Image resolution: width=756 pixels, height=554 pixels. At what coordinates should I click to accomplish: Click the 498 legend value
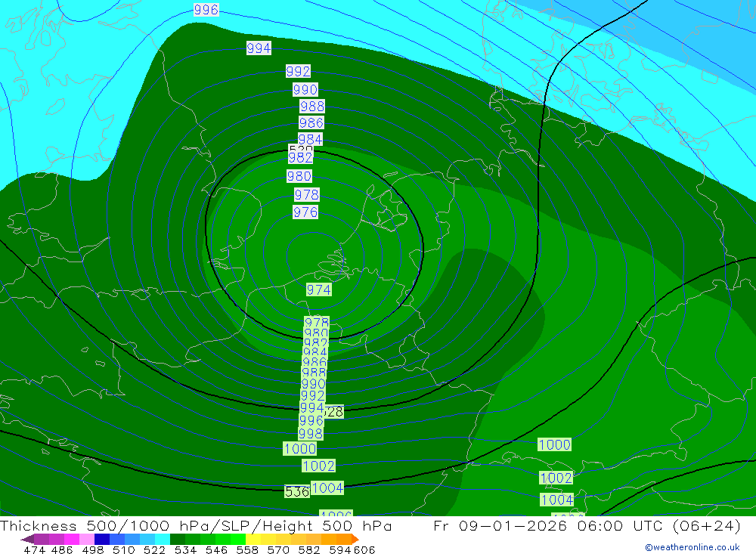(93, 549)
